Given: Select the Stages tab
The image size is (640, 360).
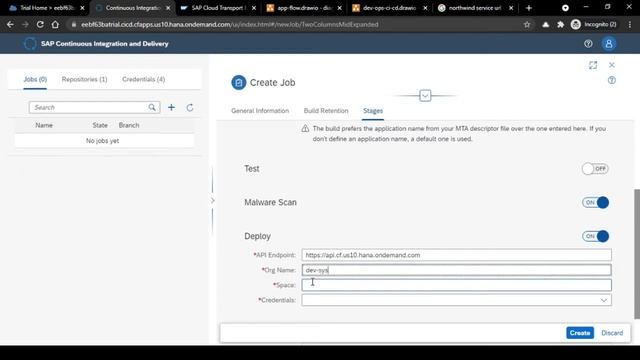Looking at the screenshot, I should [x=373, y=111].
